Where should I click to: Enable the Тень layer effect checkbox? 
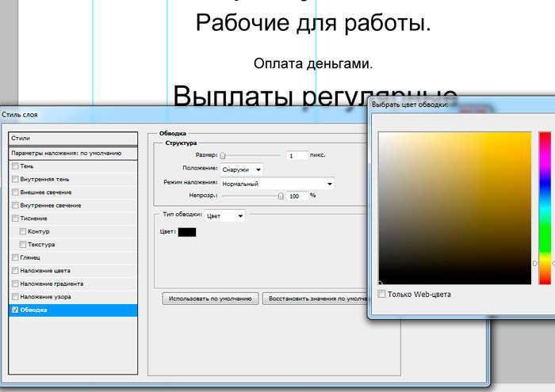[15, 166]
